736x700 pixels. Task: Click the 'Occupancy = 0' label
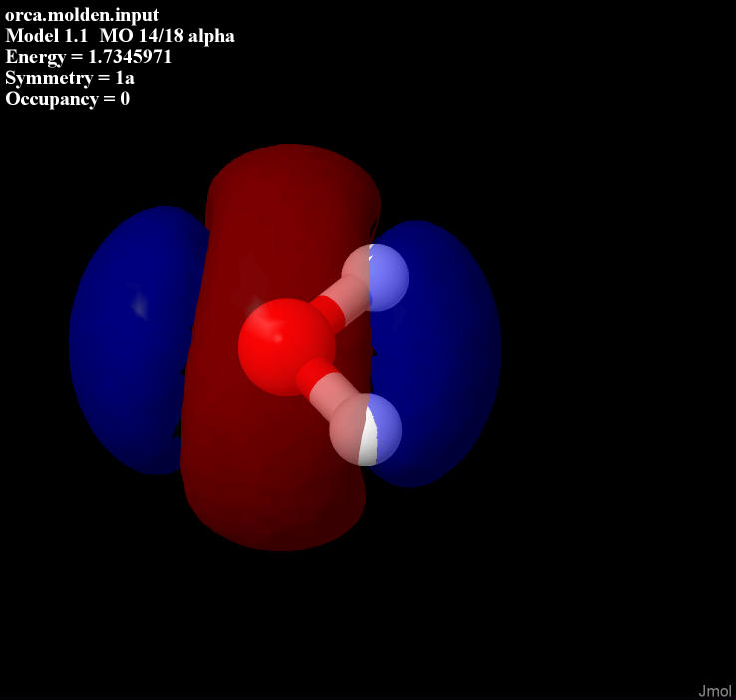click(x=67, y=99)
